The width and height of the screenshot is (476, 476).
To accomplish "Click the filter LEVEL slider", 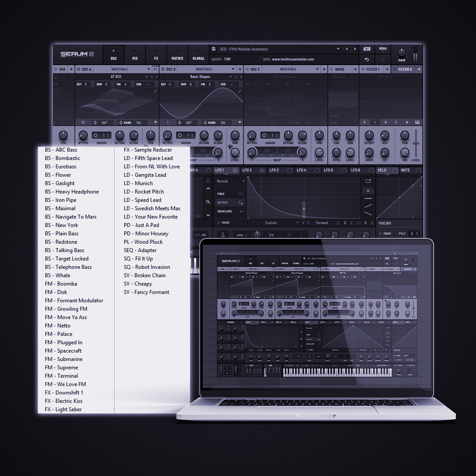I will point(416,143).
